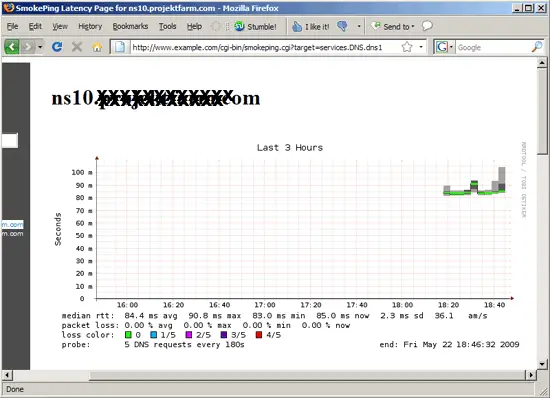Click into the Google search field
Screen dimensions: 550x398
[x=493, y=47]
